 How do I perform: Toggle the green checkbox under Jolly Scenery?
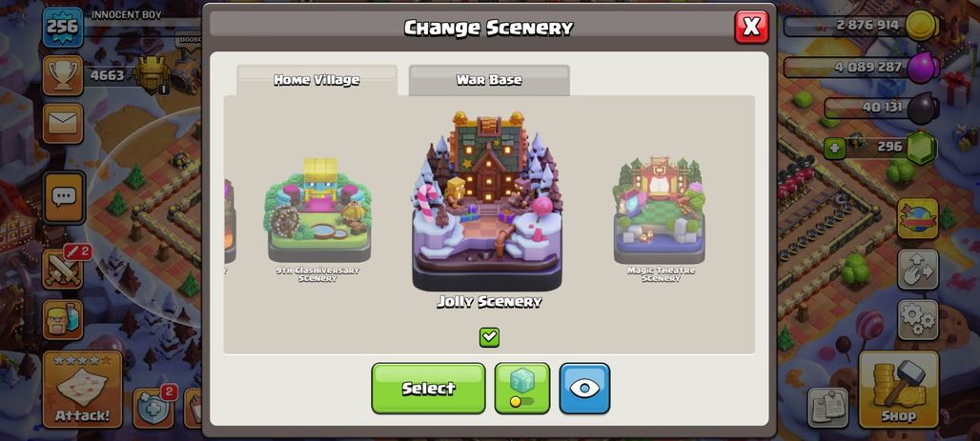(x=489, y=337)
